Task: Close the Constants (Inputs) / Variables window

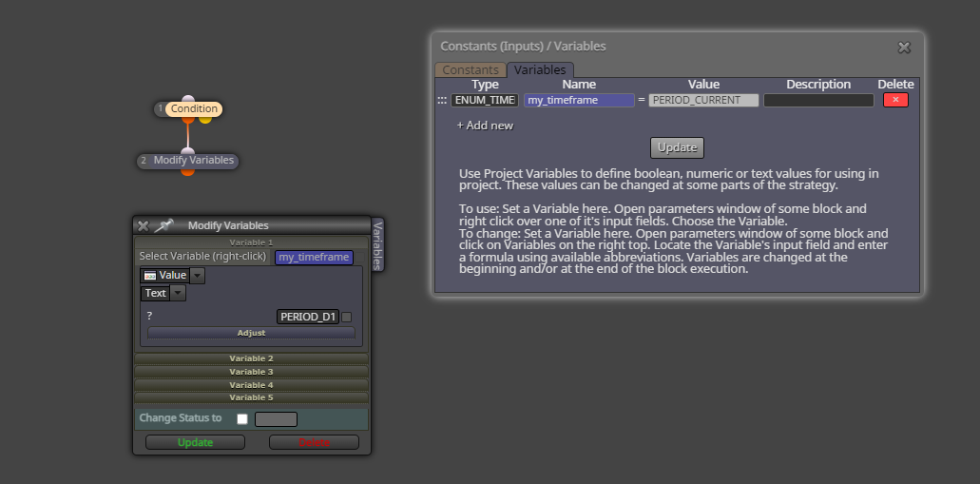Action: (x=904, y=48)
